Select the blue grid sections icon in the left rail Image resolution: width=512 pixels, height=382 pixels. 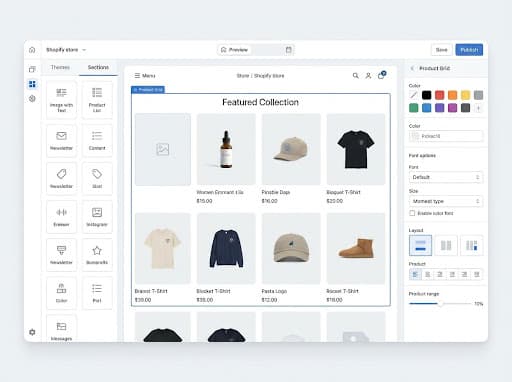click(32, 84)
